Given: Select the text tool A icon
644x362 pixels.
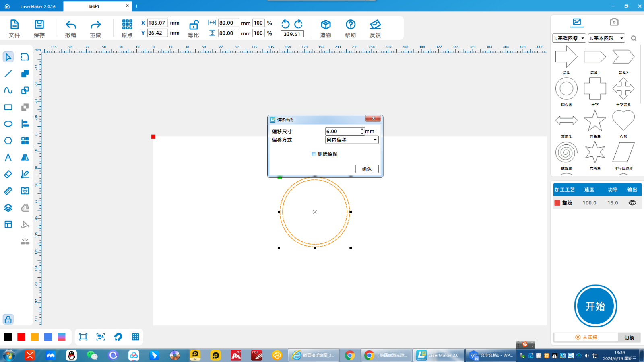Looking at the screenshot, I should [8, 158].
